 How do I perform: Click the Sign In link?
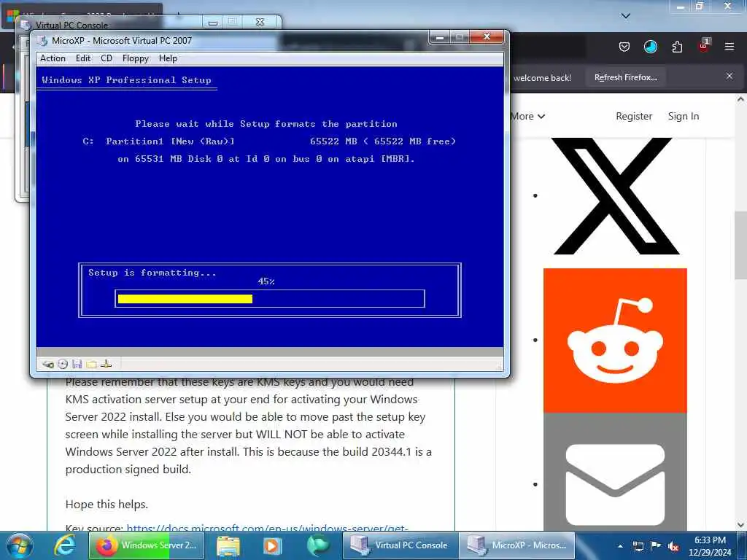tap(683, 116)
